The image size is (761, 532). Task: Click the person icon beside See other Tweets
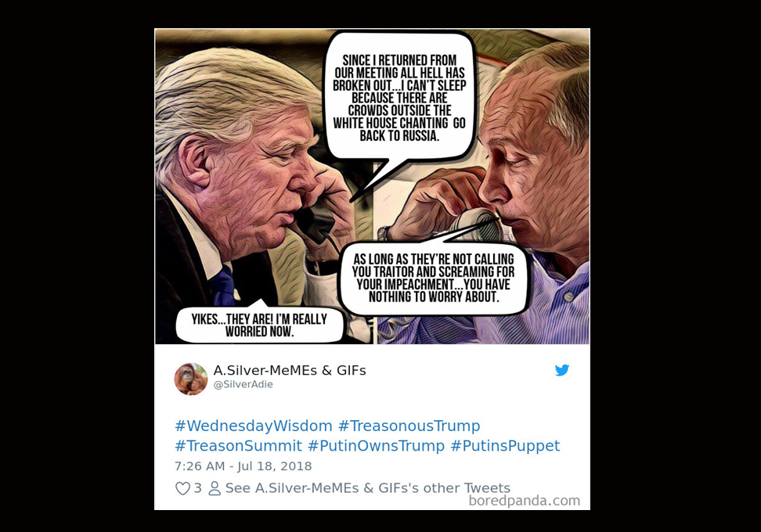click(x=215, y=488)
